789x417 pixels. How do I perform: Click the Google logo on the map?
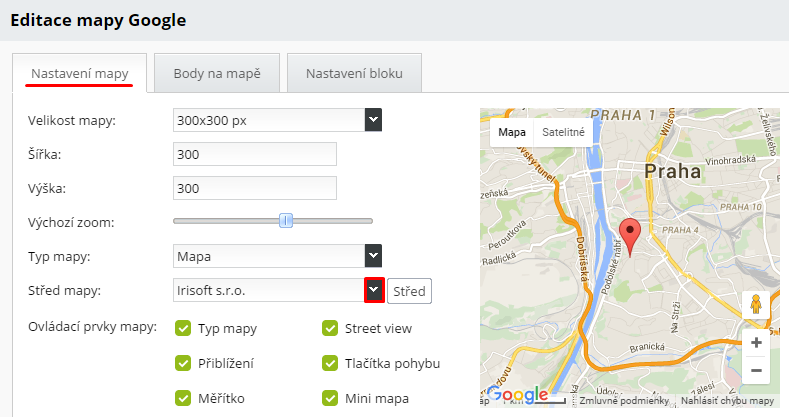pyautogui.click(x=518, y=395)
